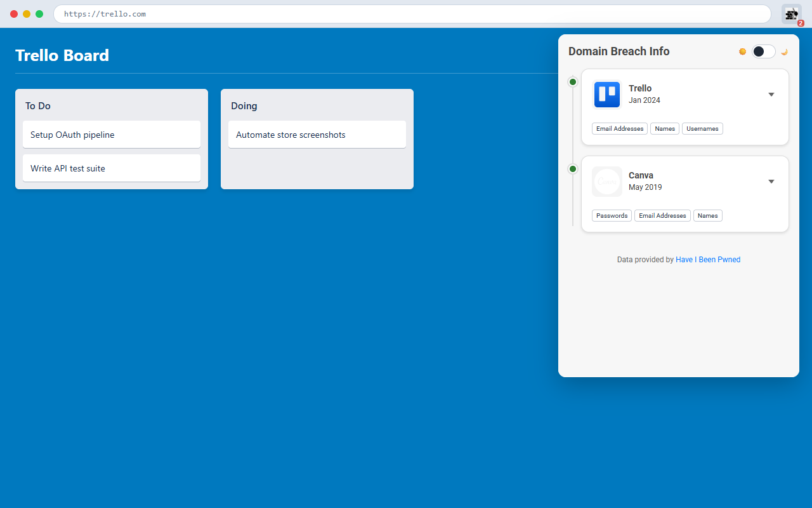Open the Automate store screenshots card
Viewport: 812px width, 508px height.
(317, 135)
